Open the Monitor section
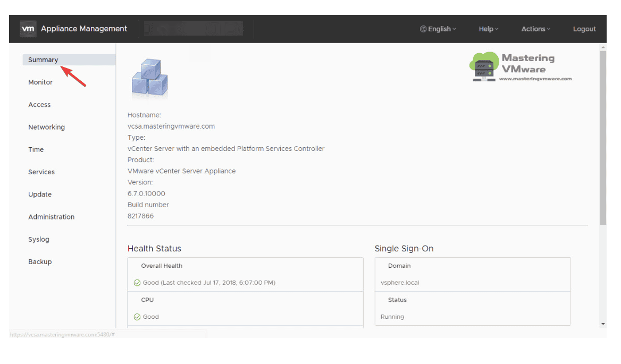Screen dimensions: 621x364 pos(40,82)
